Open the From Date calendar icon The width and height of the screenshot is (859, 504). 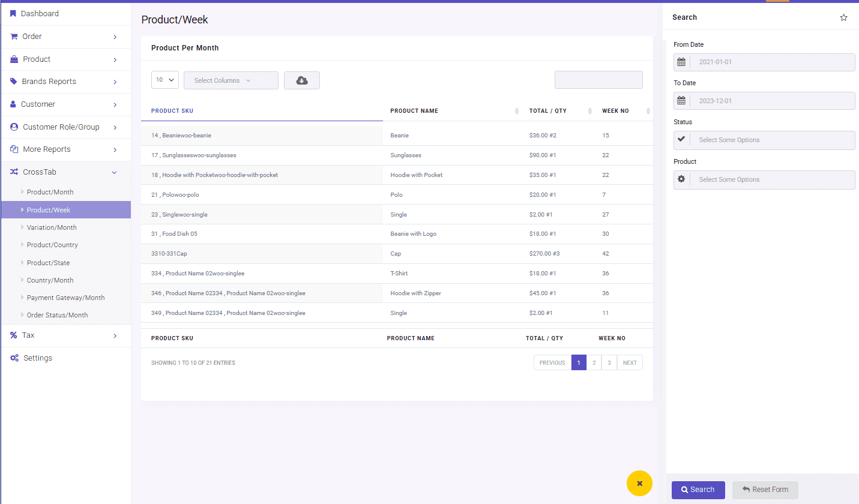tap(681, 62)
